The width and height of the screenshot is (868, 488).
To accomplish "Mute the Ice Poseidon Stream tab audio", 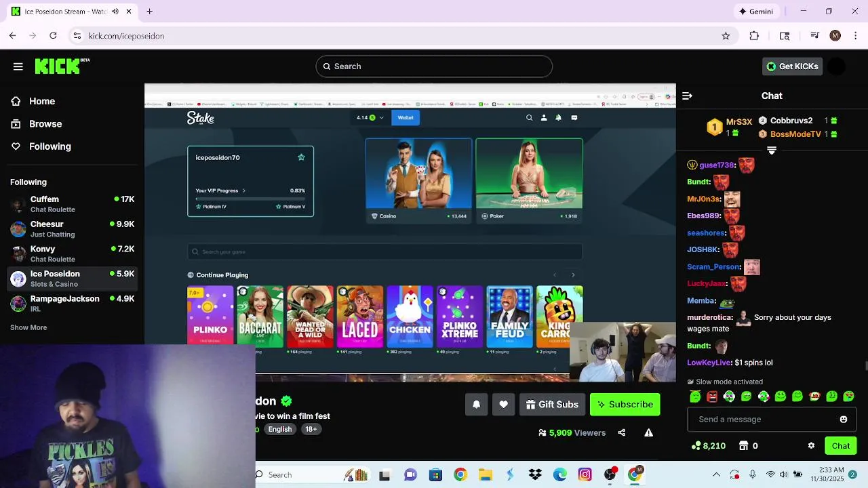I will click(115, 12).
